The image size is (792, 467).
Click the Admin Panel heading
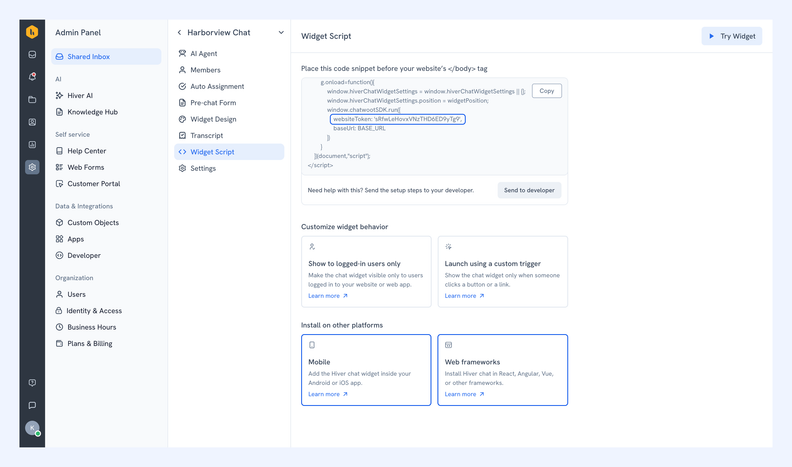click(78, 32)
